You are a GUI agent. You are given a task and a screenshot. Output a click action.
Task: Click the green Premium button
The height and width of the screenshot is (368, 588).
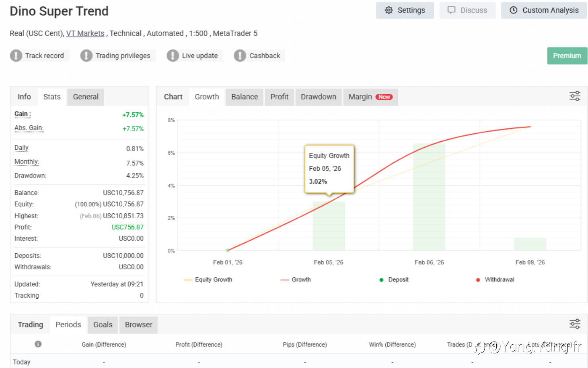pyautogui.click(x=567, y=56)
